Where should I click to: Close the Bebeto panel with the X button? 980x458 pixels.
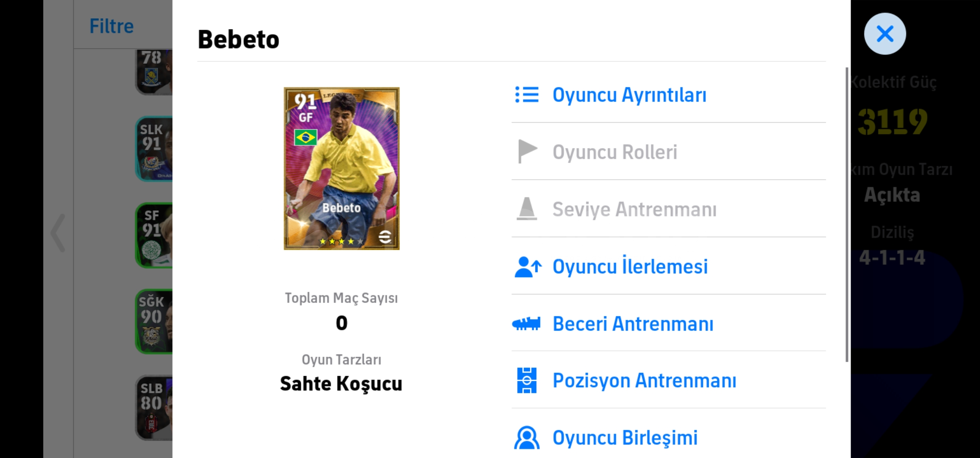tap(885, 34)
